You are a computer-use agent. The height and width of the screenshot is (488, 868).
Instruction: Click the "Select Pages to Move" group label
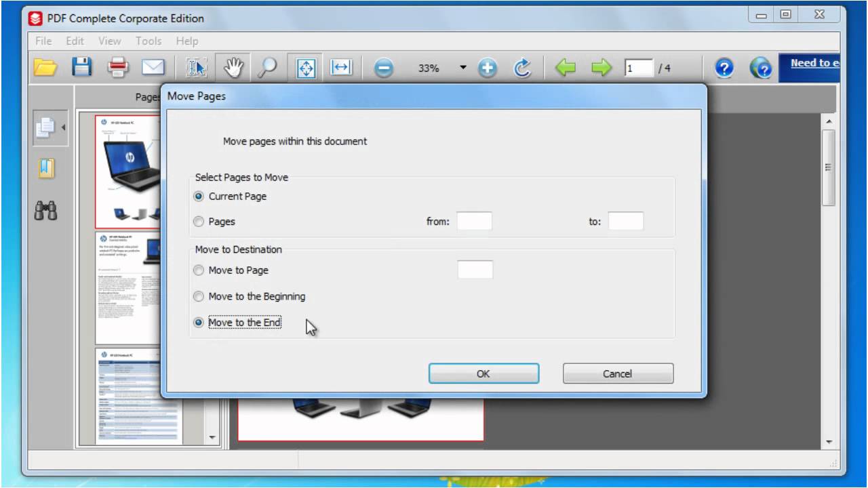click(241, 178)
